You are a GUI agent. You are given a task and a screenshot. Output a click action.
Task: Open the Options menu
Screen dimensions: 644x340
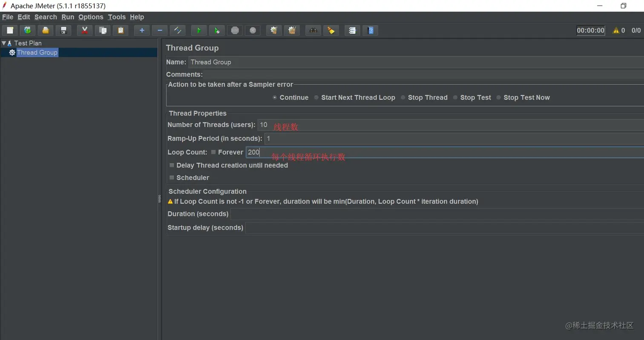[x=91, y=17]
